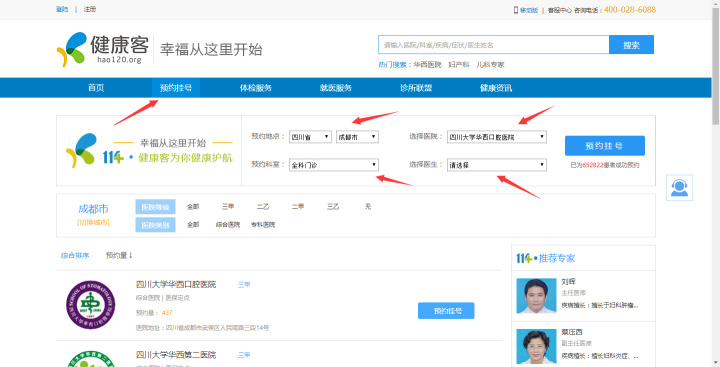Select 全部 in the 医院等级 row

[193, 207]
